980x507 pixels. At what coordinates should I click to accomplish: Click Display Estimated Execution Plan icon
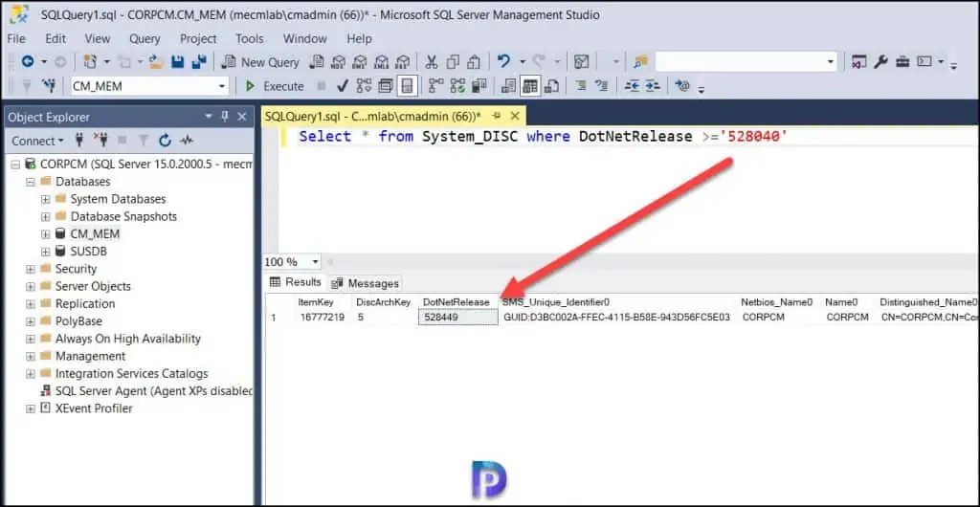pos(364,85)
